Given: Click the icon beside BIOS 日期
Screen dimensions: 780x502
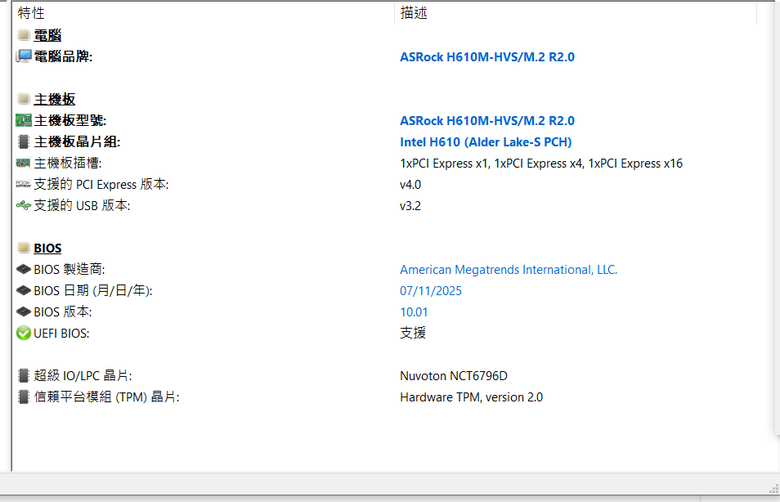Looking at the screenshot, I should pyautogui.click(x=23, y=291).
